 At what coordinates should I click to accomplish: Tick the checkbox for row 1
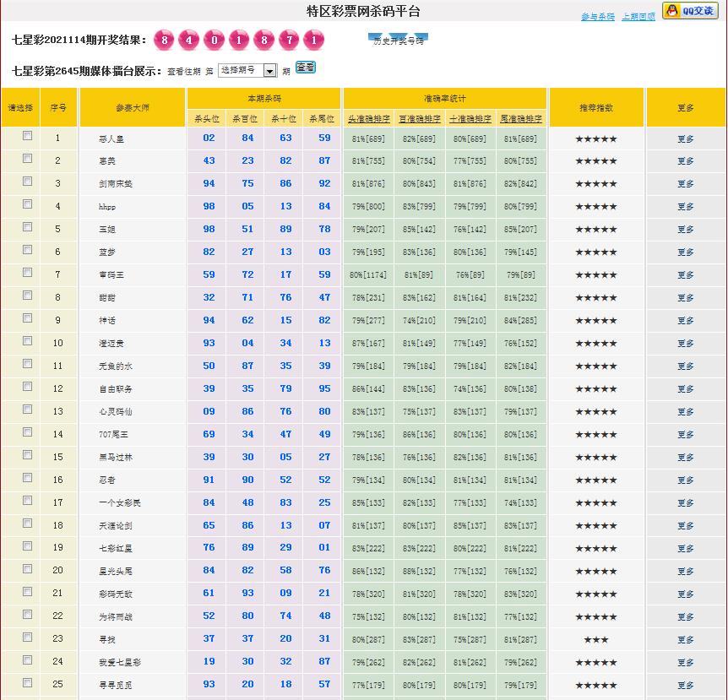click(28, 136)
